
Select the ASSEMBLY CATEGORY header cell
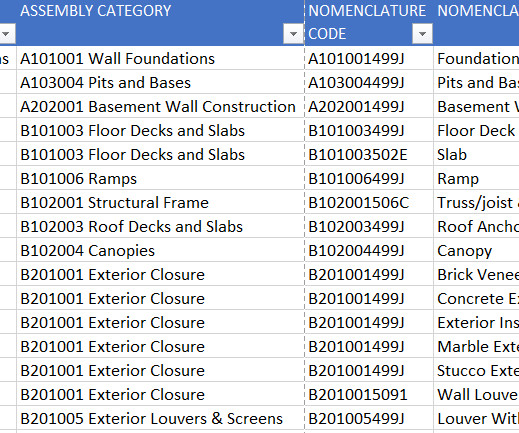(160, 23)
